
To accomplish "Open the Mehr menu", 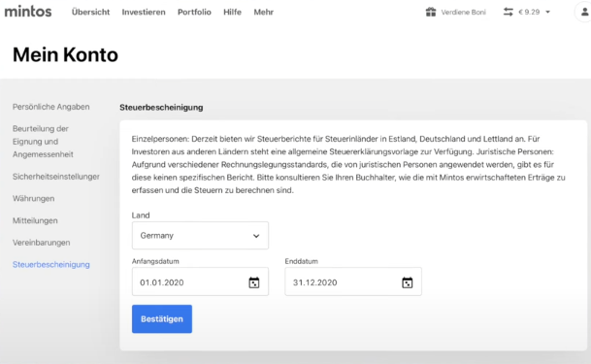I will coord(263,12).
